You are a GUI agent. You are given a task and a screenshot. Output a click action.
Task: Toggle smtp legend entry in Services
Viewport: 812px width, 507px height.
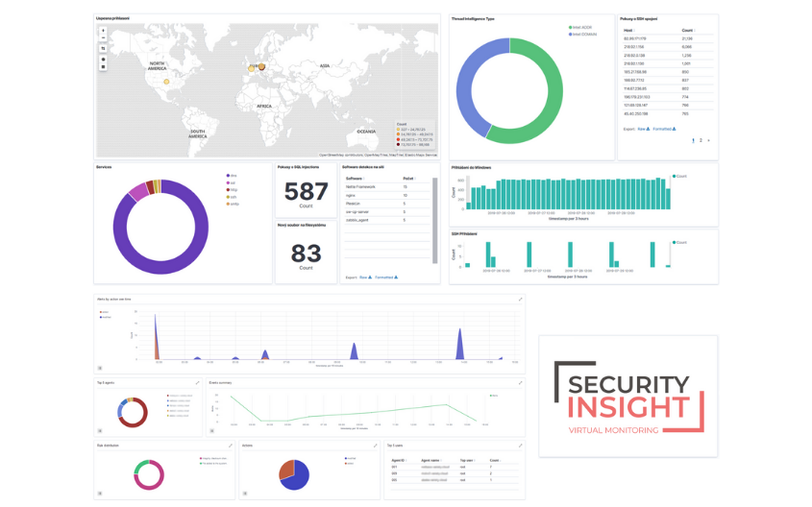pyautogui.click(x=233, y=204)
